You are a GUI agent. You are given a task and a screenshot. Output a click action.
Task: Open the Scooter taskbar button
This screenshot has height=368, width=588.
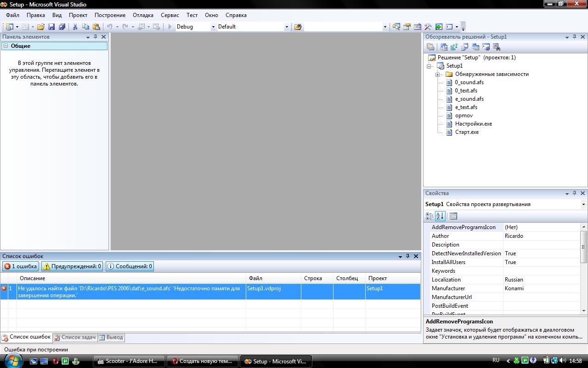[x=128, y=361]
